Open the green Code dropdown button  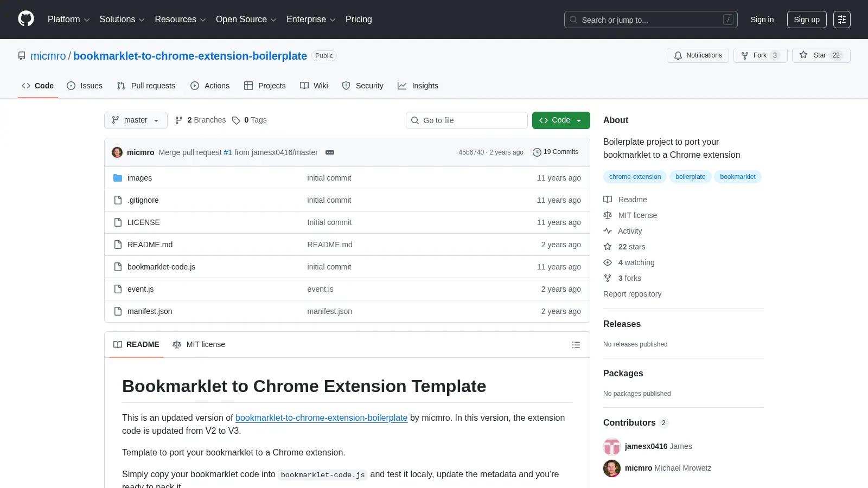561,120
